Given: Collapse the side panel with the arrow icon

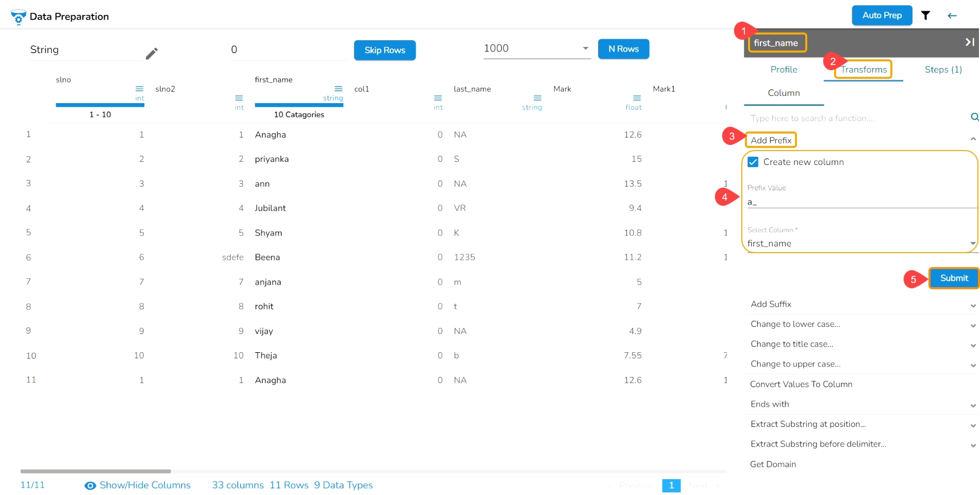Looking at the screenshot, I should (x=970, y=42).
